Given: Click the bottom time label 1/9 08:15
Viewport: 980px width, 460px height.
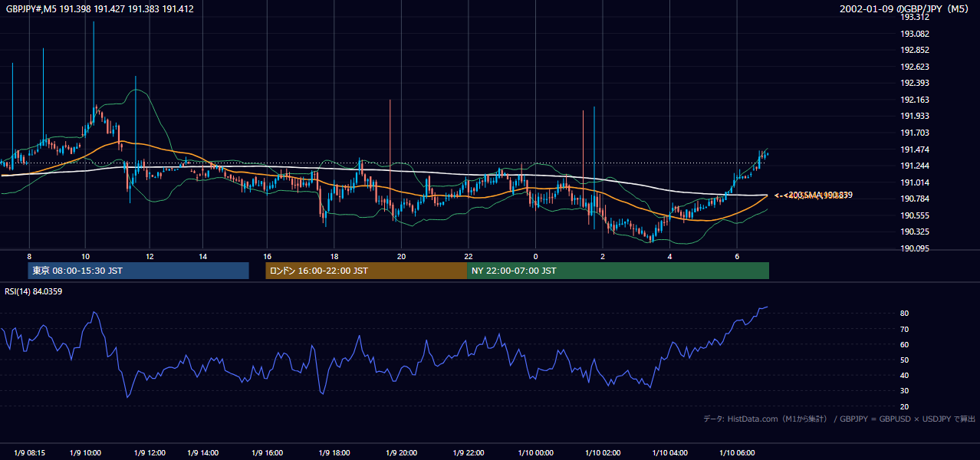Looking at the screenshot, I should [x=29, y=453].
